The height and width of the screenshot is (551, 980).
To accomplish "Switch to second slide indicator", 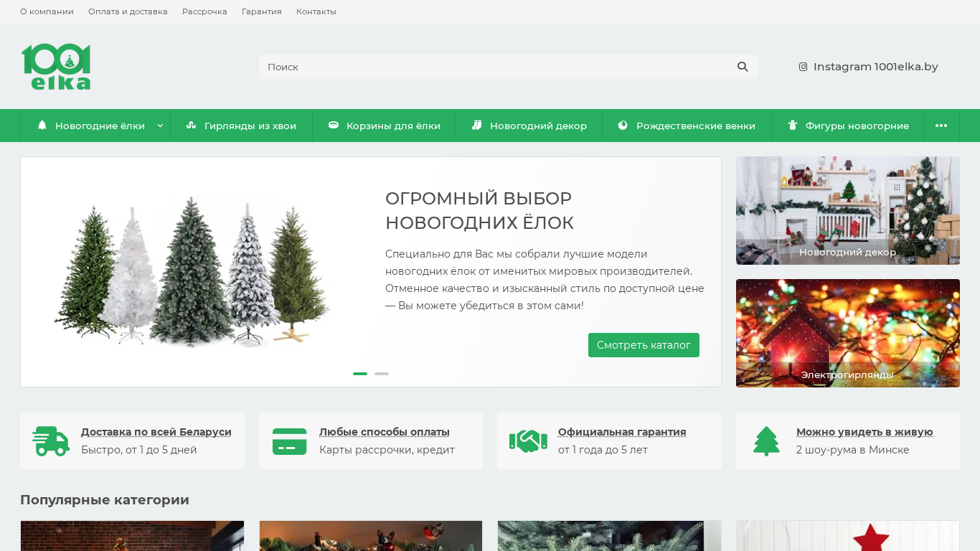I will coord(382,374).
